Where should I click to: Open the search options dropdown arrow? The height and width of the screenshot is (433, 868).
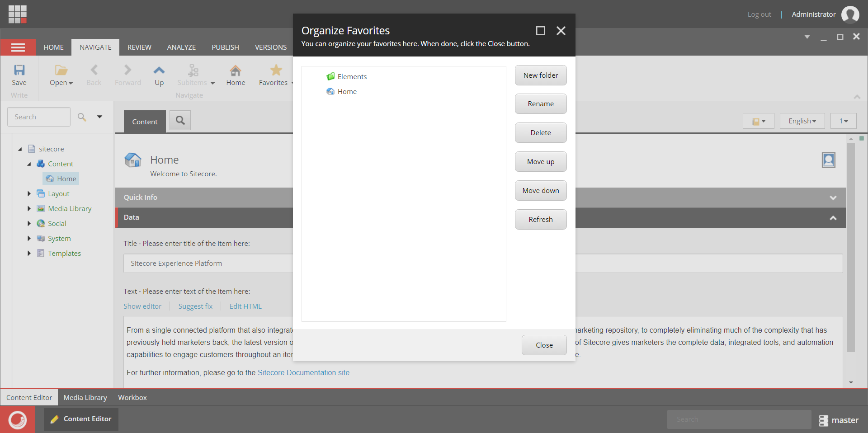click(99, 117)
